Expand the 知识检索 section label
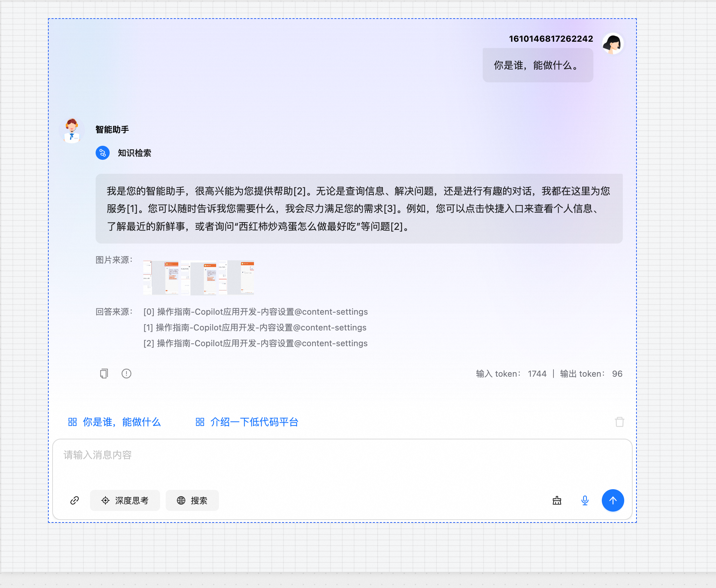This screenshot has width=716, height=588. coord(135,153)
